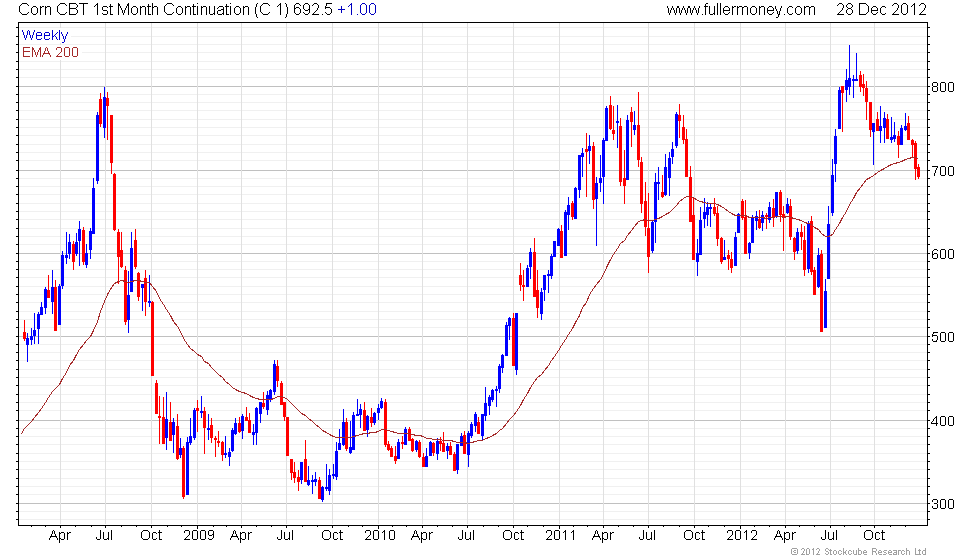Viewport: 980px width, 560px height.
Task: Click the '600' price axis label
Action: (942, 254)
